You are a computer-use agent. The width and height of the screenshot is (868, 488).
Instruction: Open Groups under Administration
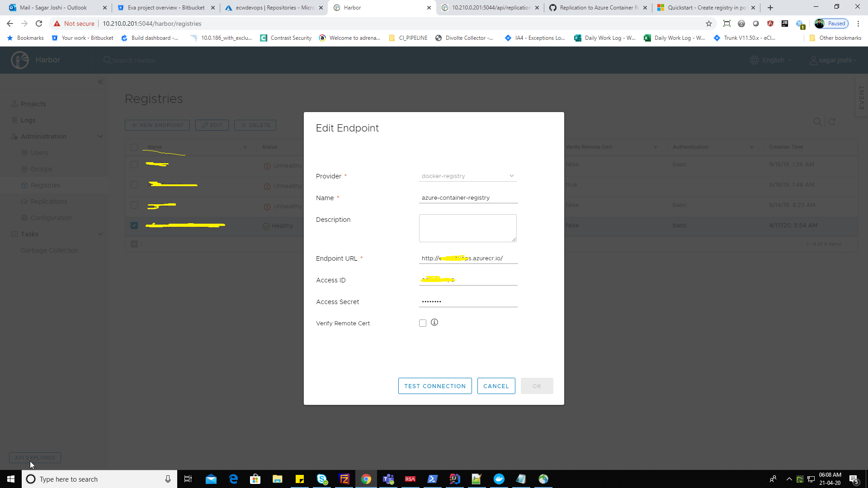42,169
